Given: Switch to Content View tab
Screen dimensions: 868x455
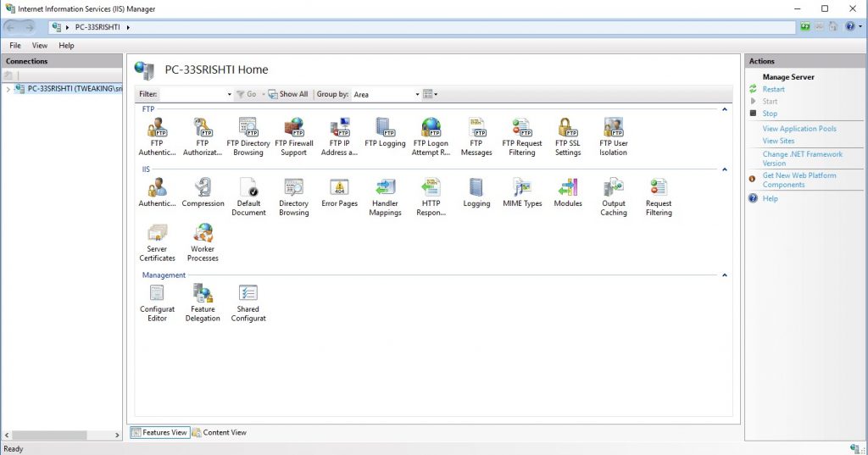Looking at the screenshot, I should (x=220, y=432).
